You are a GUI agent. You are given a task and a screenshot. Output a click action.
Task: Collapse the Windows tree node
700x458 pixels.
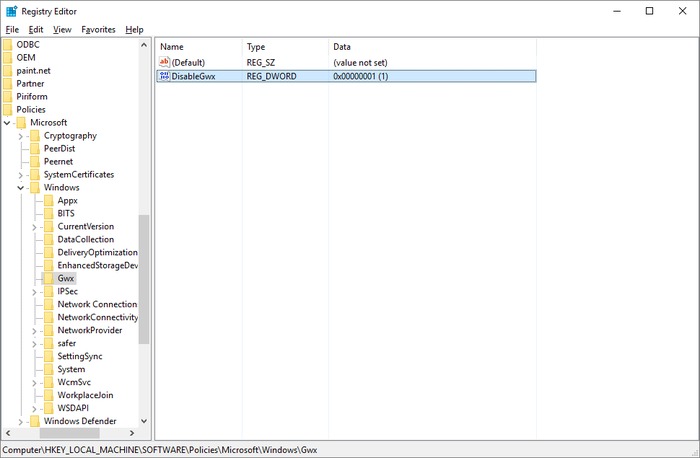point(21,188)
